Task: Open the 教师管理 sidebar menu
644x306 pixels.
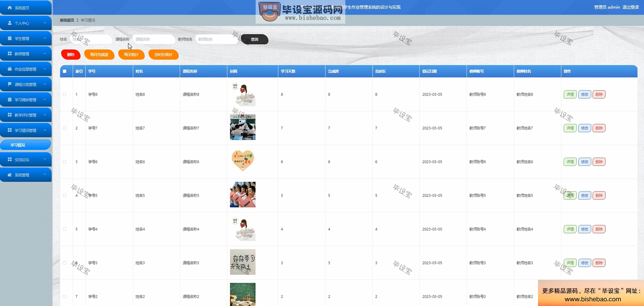Action: pyautogui.click(x=26, y=54)
